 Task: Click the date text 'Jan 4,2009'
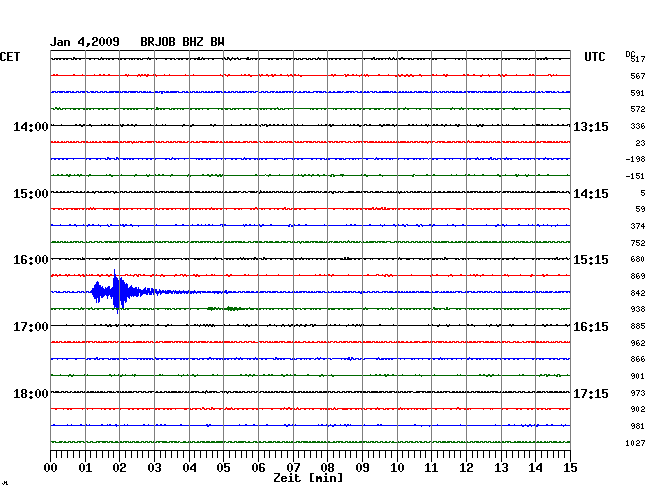pos(85,42)
